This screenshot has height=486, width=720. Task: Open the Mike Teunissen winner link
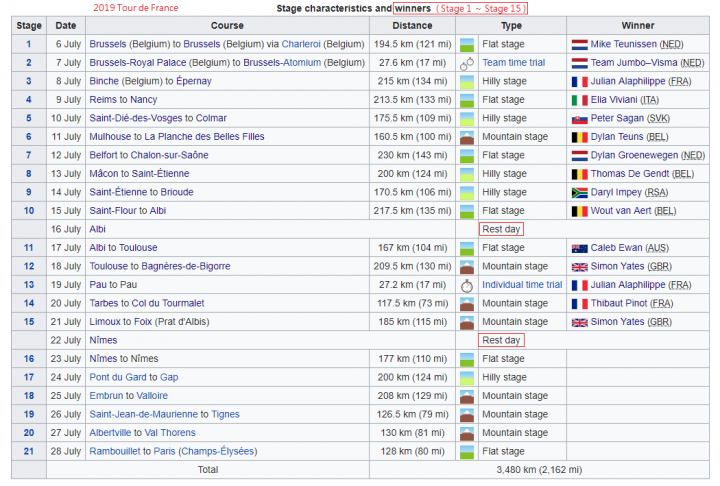[x=624, y=44]
